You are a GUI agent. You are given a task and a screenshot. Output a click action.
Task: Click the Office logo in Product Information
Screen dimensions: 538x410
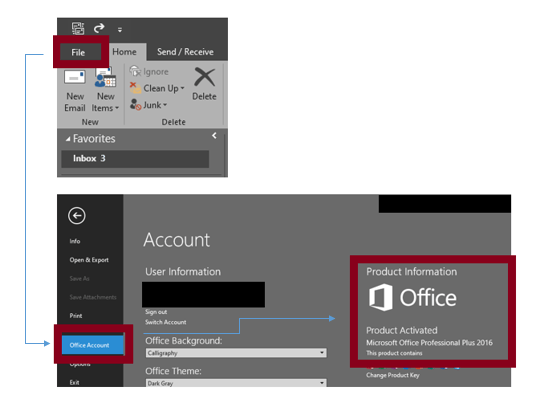pyautogui.click(x=413, y=297)
